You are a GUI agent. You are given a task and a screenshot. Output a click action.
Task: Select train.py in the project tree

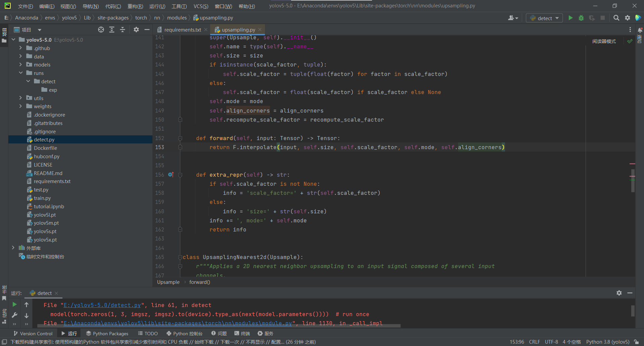(42, 198)
